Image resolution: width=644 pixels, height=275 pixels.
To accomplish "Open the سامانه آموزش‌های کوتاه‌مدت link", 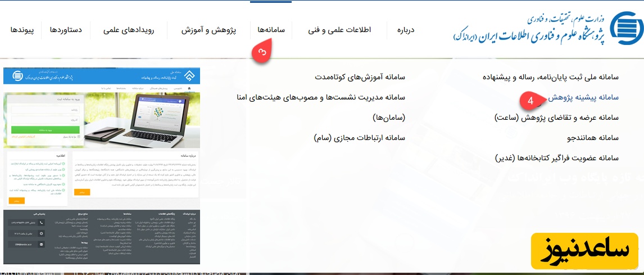I will click(x=360, y=77).
